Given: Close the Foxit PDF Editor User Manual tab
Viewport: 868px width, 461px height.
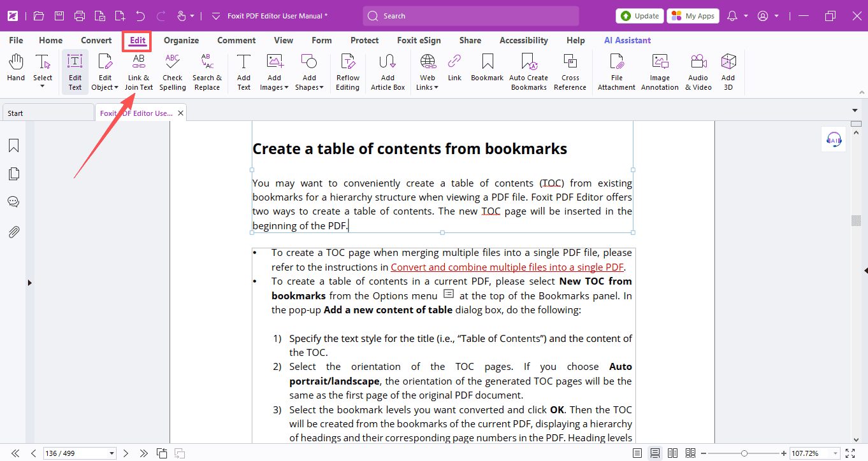Looking at the screenshot, I should tap(181, 113).
